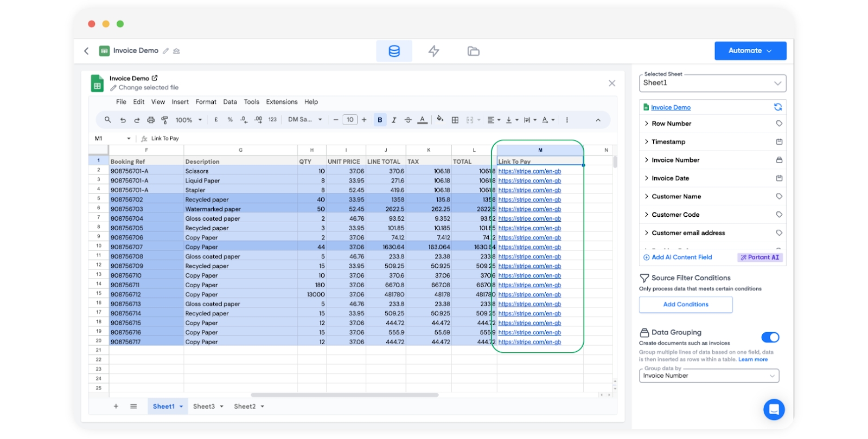Select the paint format tool
The width and height of the screenshot is (868, 439).
(x=164, y=120)
